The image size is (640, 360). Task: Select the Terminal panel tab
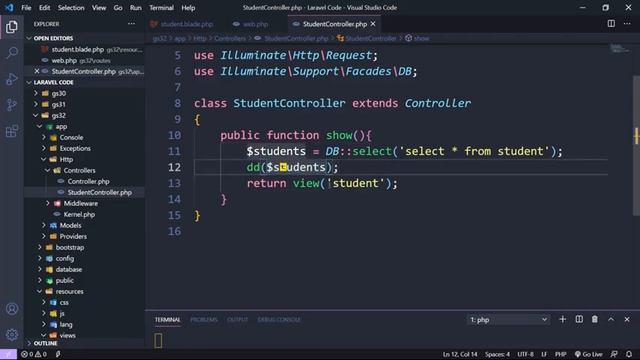click(167, 320)
